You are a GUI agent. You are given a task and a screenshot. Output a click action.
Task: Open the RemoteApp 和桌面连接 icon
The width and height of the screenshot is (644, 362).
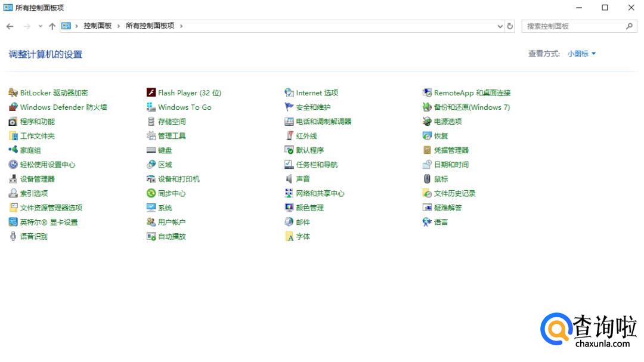coord(427,93)
